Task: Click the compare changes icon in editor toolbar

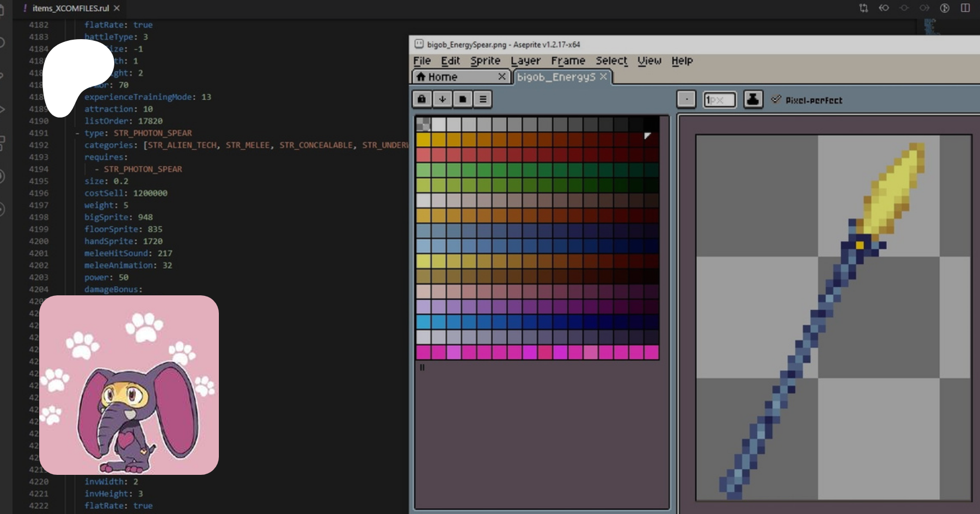Action: tap(863, 8)
